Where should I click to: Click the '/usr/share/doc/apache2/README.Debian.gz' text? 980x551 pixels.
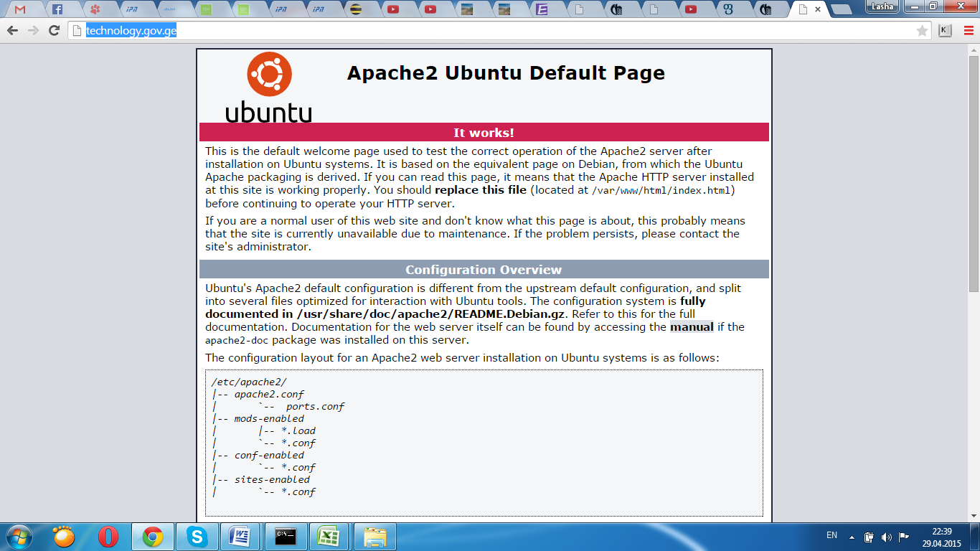pos(432,314)
